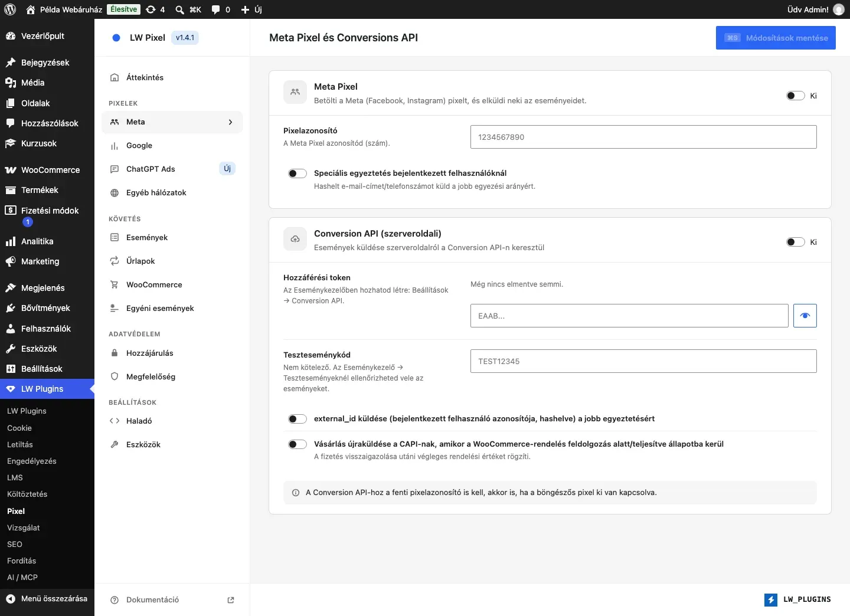Open the updates icon showing 4

click(155, 9)
